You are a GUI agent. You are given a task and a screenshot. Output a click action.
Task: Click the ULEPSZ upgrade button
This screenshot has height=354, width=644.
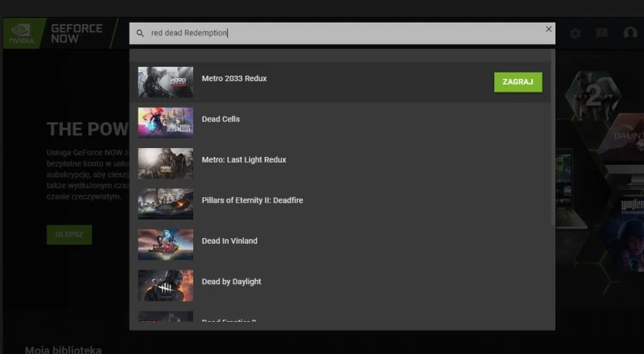pyautogui.click(x=69, y=235)
